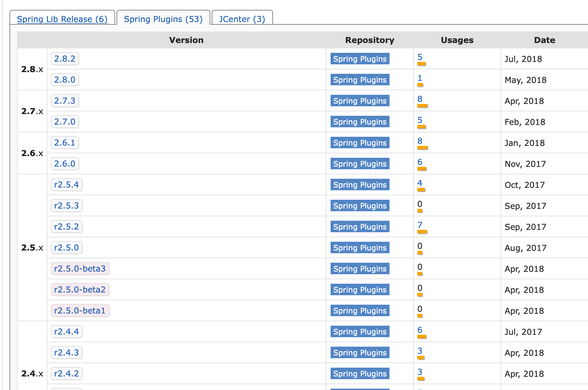Select the Spring Plugins tab
588x390 pixels.
163,19
